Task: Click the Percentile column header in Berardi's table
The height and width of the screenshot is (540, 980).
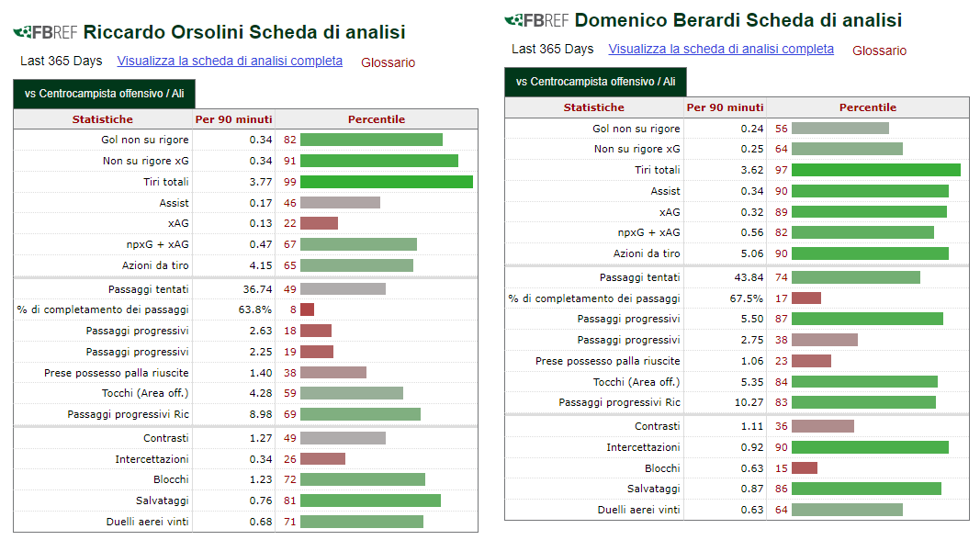Action: 868,107
